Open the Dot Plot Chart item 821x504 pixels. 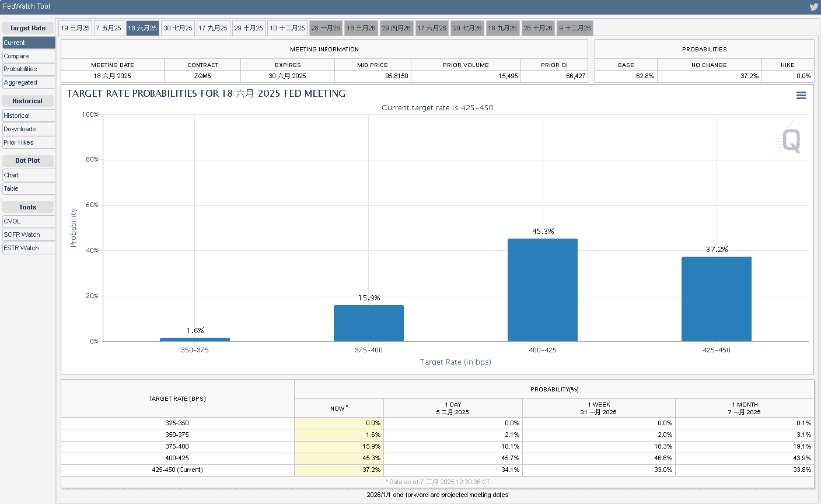click(29, 175)
